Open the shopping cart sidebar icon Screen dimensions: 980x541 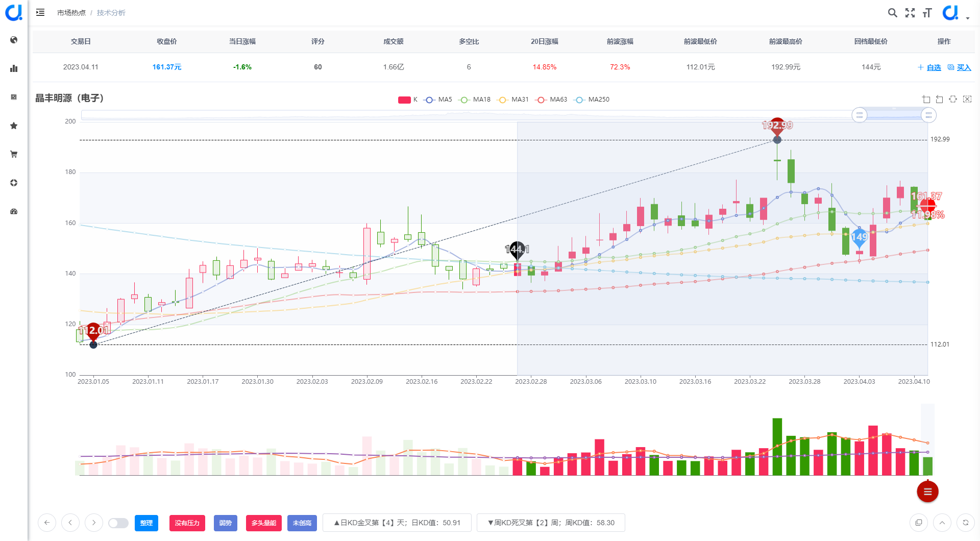[14, 154]
